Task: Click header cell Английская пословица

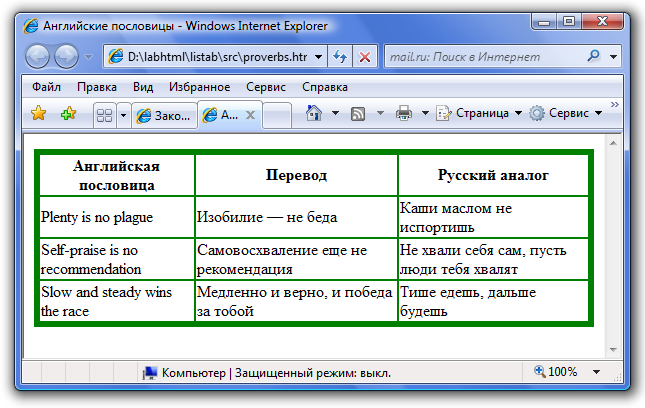Action: point(117,176)
